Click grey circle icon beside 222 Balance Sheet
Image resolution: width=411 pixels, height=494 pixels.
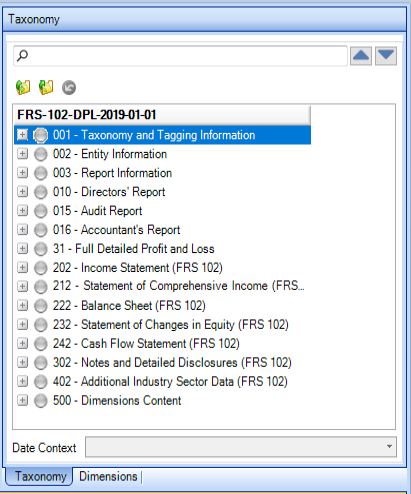[41, 306]
